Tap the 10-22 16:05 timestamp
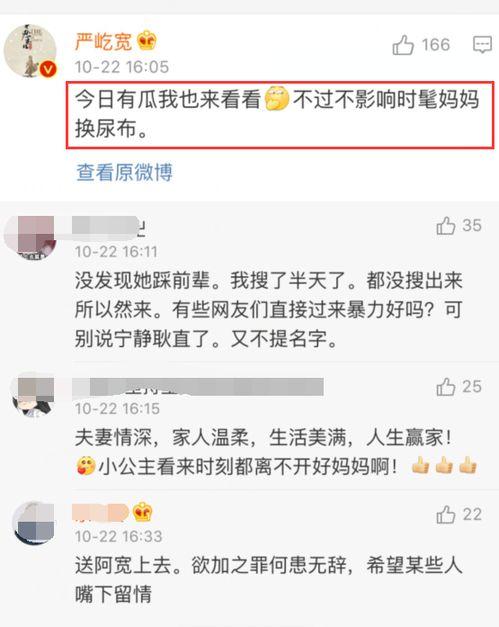499x627 pixels. coord(122,67)
